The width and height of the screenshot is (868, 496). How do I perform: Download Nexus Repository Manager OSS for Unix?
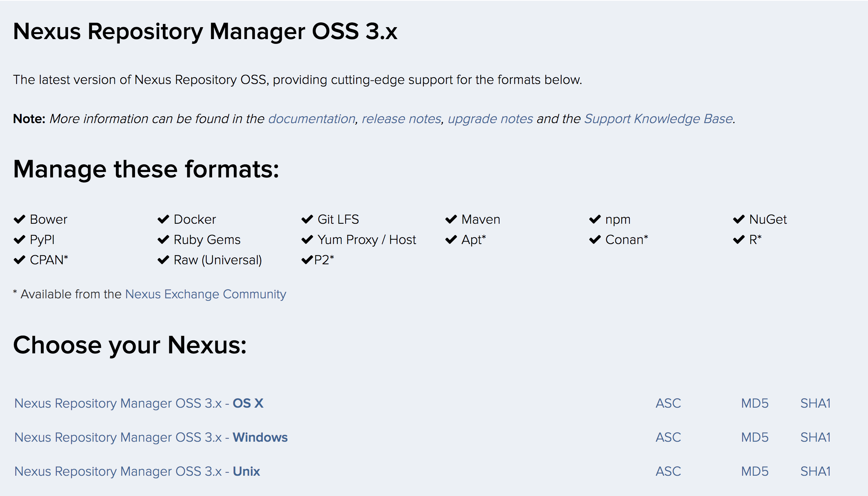point(137,471)
